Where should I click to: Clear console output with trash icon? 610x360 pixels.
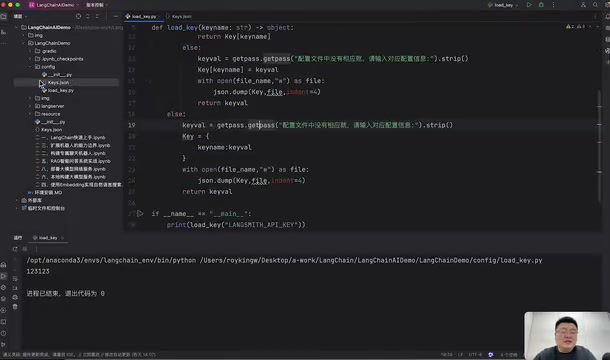click(15, 307)
